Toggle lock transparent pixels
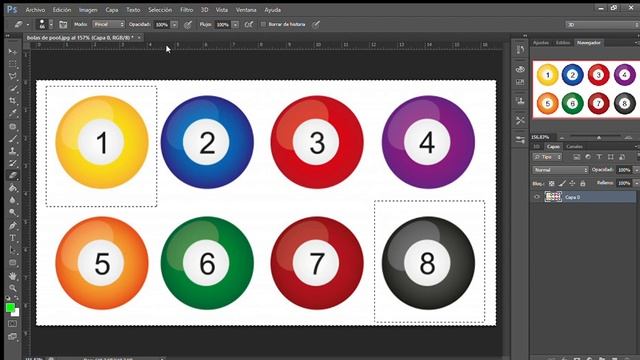The width and height of the screenshot is (640, 360). [551, 184]
